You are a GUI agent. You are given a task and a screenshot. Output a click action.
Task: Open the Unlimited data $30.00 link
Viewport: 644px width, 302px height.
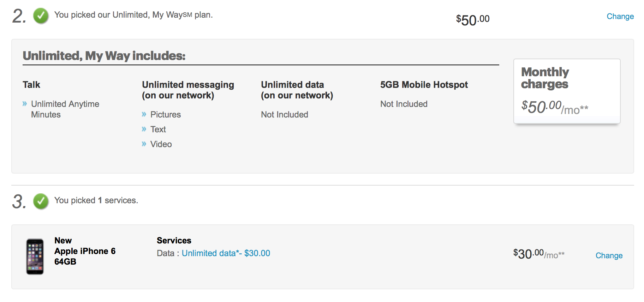226,253
